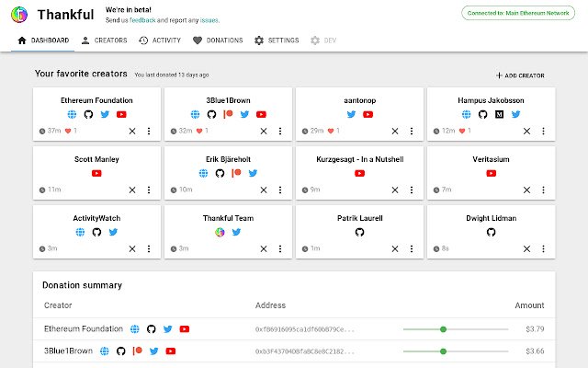Viewport: 588px width, 368px height.
Task: Click the 37m time on Ethereum Foundation card
Action: 51,131
